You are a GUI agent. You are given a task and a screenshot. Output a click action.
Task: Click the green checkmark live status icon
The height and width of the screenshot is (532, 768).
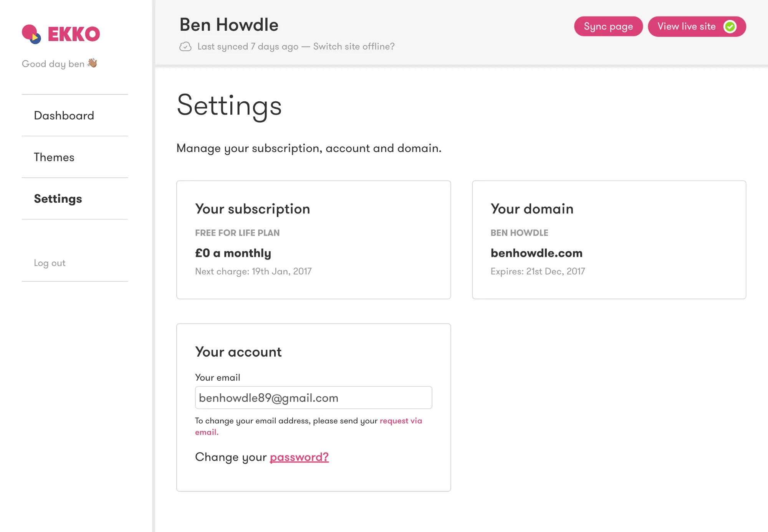[x=730, y=26]
